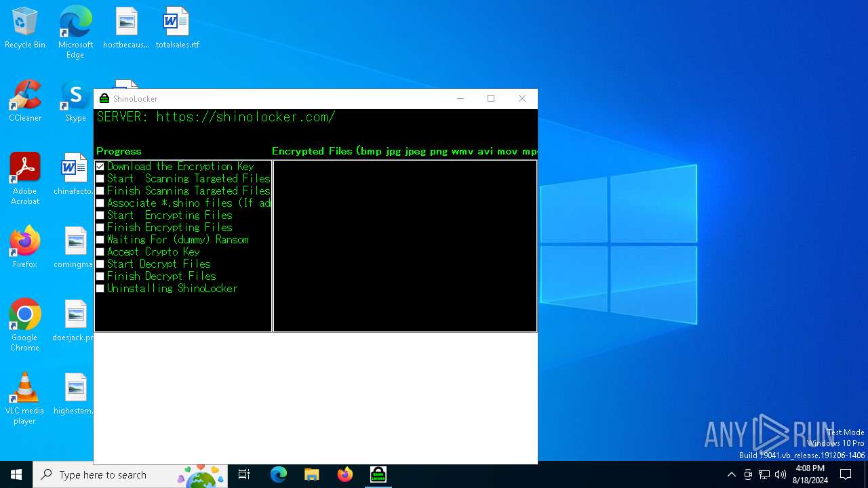Viewport: 868px width, 488px height.
Task: Select the hostbecaus image file icon
Action: [126, 28]
